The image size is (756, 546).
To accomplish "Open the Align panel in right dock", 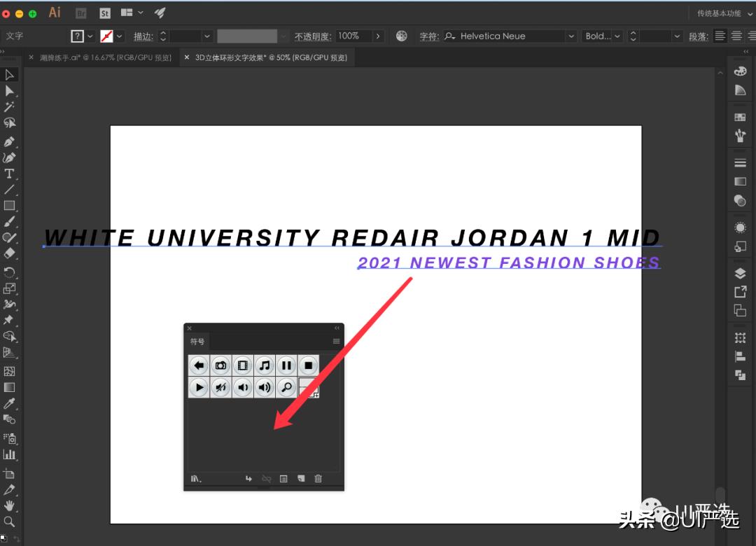I will point(740,356).
